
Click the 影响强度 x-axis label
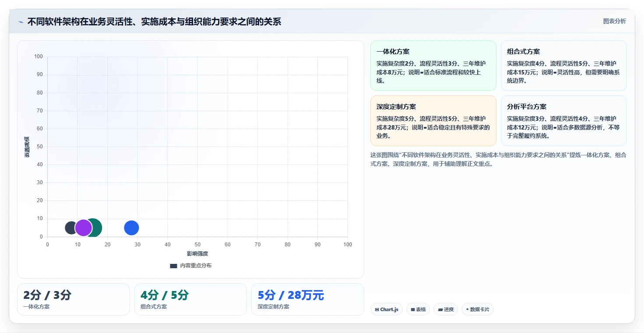[197, 254]
